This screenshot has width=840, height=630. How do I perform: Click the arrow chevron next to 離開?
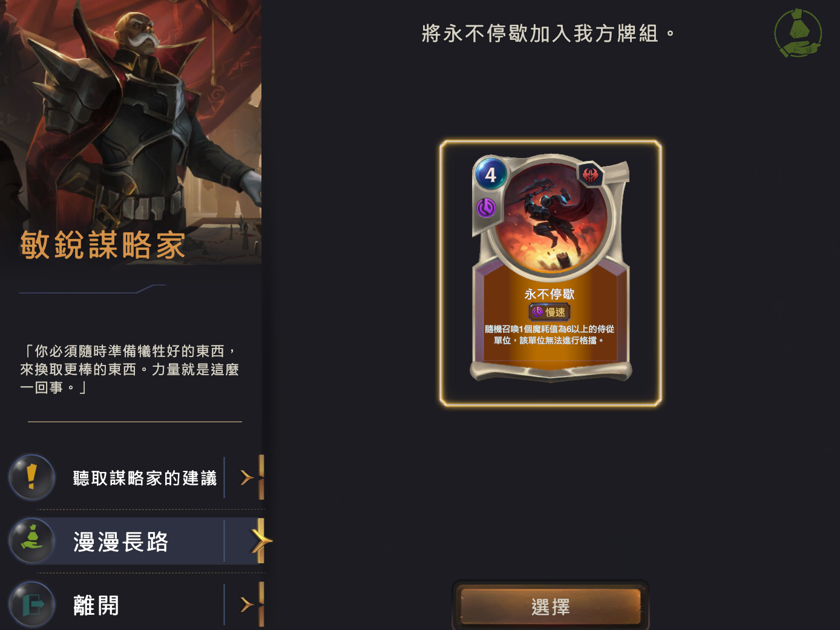246,604
